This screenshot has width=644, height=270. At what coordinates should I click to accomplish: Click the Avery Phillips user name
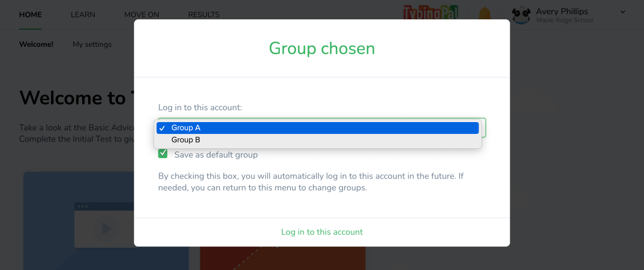click(x=562, y=11)
